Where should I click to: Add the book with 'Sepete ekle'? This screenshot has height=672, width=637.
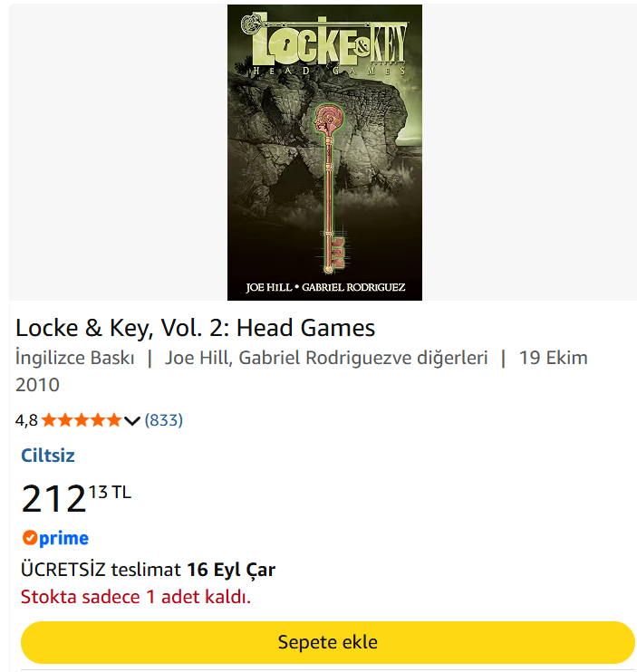click(327, 642)
